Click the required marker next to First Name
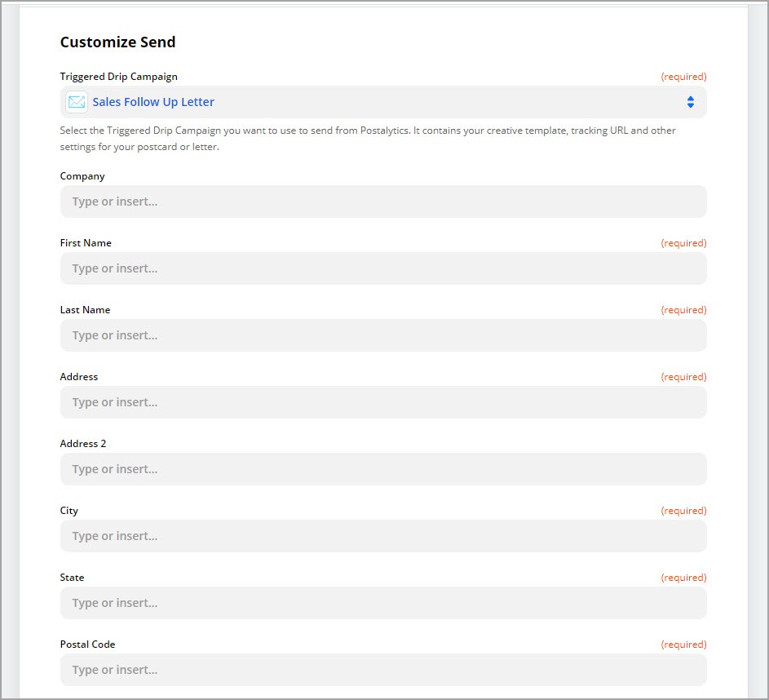The height and width of the screenshot is (700, 769). (x=683, y=243)
